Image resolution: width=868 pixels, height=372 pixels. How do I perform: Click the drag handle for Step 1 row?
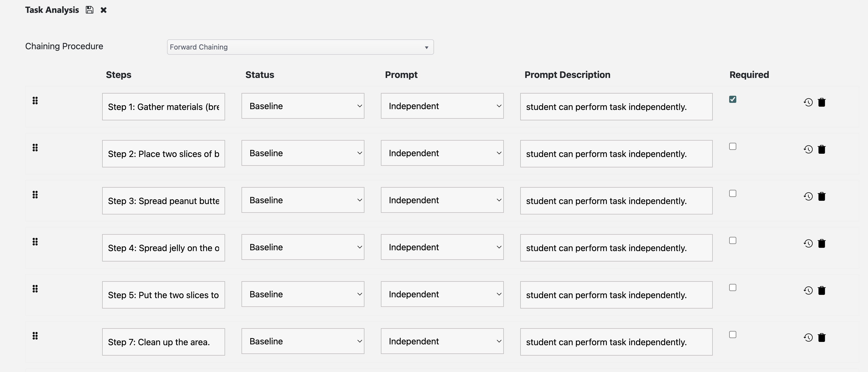[35, 101]
